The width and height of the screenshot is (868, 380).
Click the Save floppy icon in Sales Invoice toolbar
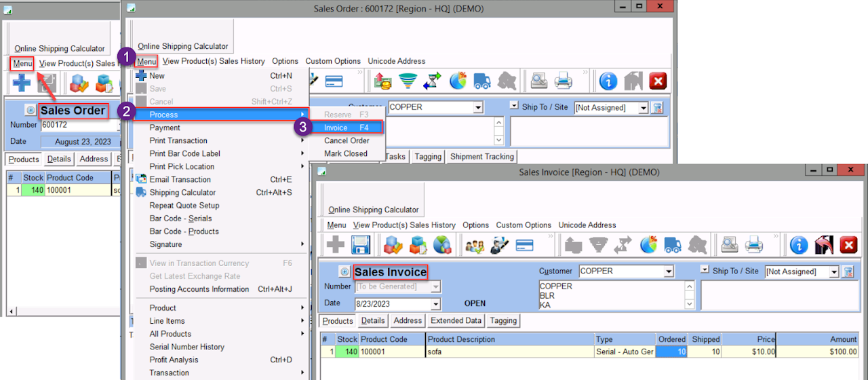coord(360,245)
